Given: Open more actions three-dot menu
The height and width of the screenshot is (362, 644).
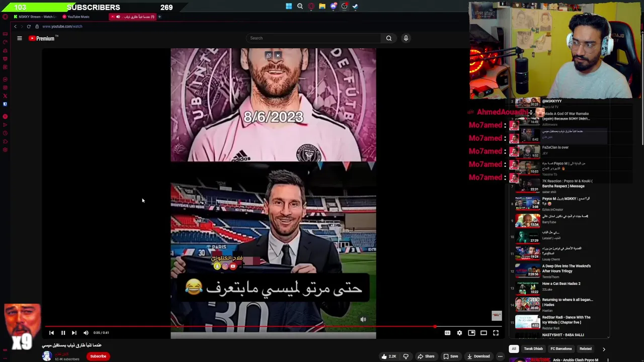Looking at the screenshot, I should pyautogui.click(x=500, y=356).
